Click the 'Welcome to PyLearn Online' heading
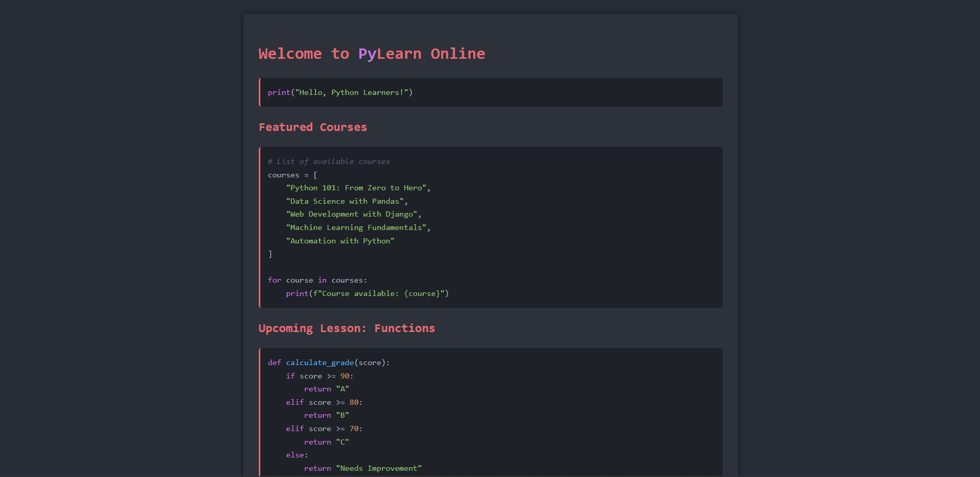 [x=371, y=54]
